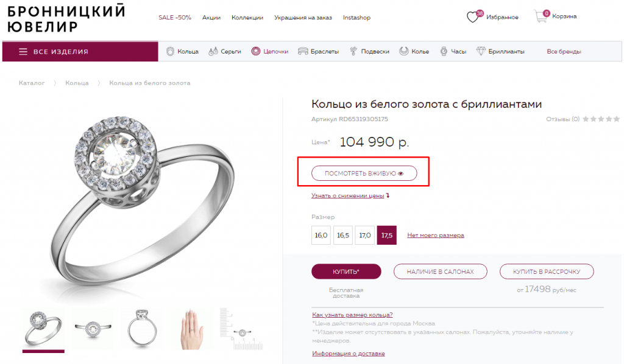Select ring size 16,5
624x364 pixels.
(x=343, y=235)
